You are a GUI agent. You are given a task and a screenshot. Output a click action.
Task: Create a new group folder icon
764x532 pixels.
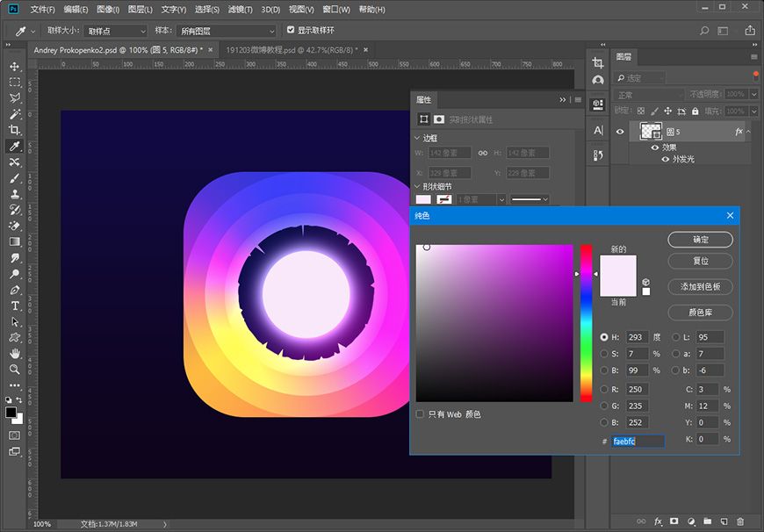(x=708, y=521)
